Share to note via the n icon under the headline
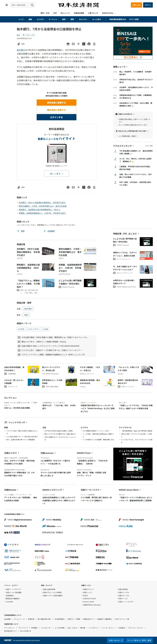Screen dimensions: 157x644 (x=78, y=44)
